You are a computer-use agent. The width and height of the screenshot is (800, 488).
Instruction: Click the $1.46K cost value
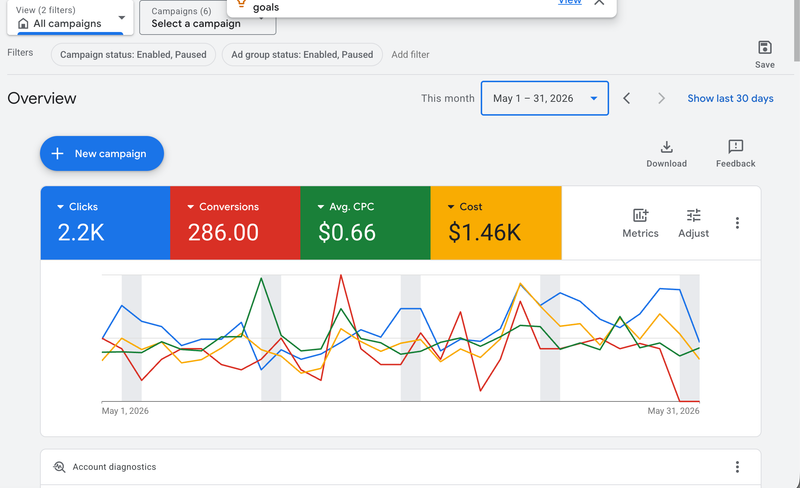485,233
